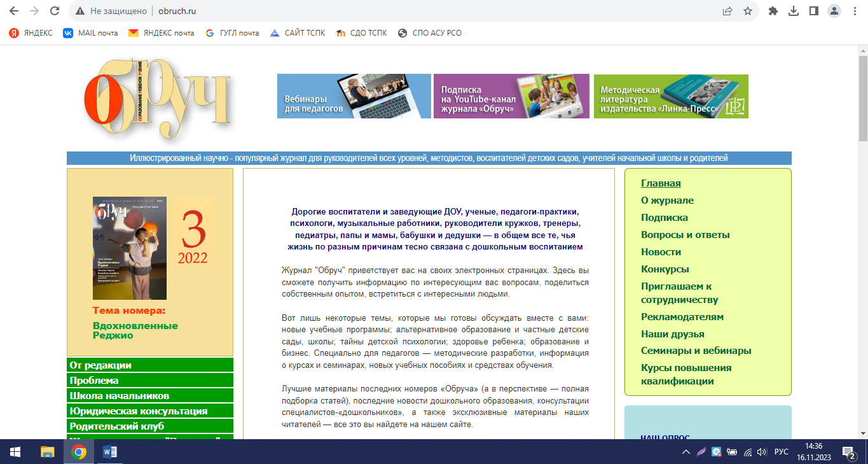Reload the obruch.ru page
The width and height of the screenshot is (868, 464).
[x=55, y=11]
